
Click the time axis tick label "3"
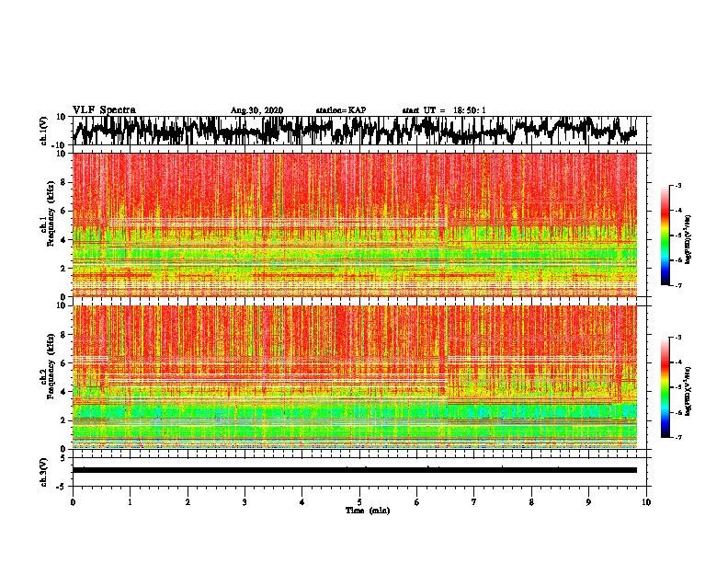(x=245, y=502)
